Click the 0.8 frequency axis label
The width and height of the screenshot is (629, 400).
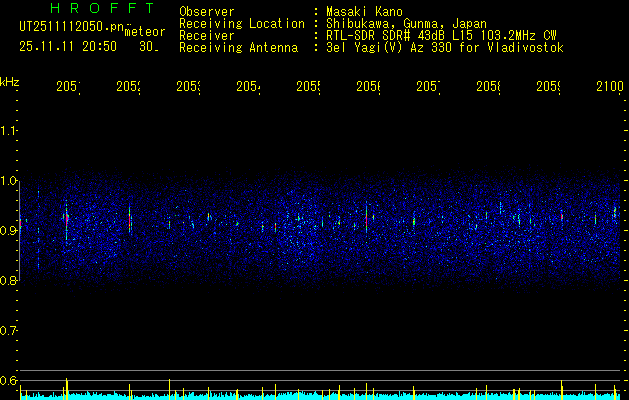(x=8, y=280)
